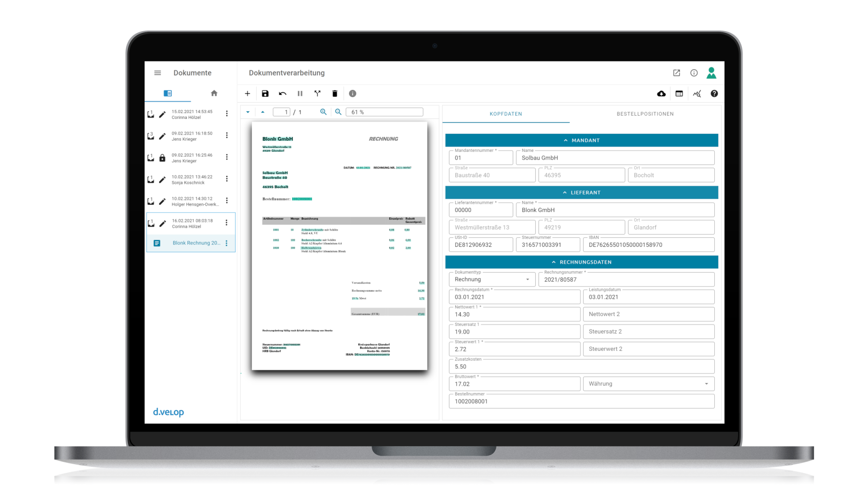868x499 pixels.
Task: Switch to the BESTELLPOSITIONEN tab
Action: (x=645, y=114)
